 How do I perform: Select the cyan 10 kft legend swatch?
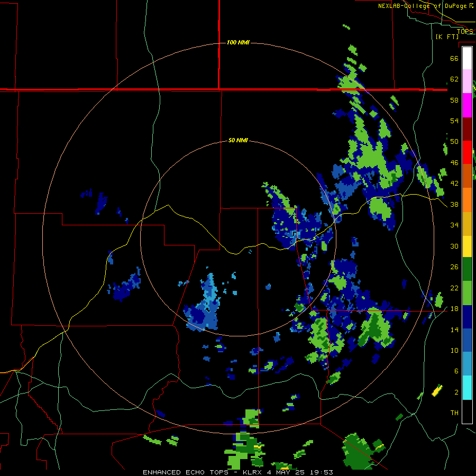coord(467,388)
